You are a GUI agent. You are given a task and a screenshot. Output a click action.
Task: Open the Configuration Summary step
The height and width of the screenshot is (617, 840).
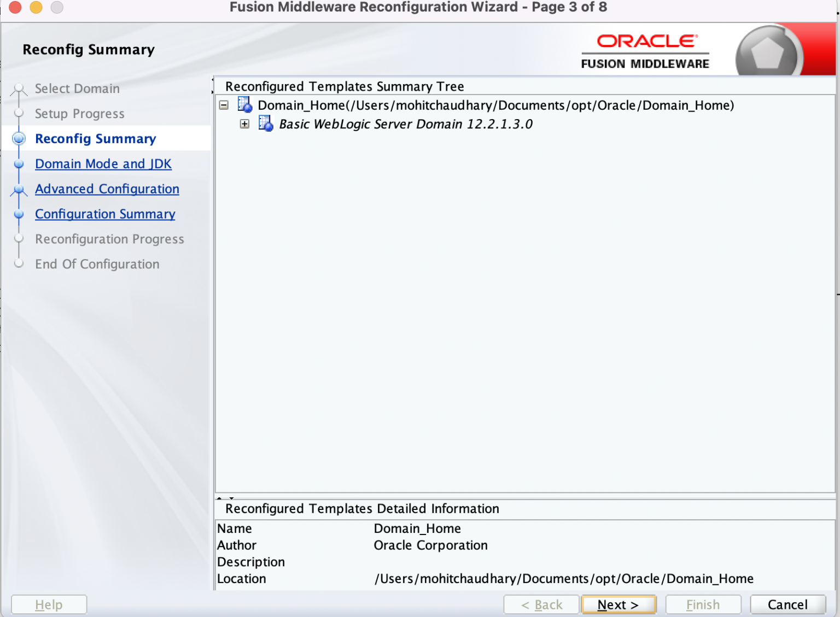pos(105,214)
